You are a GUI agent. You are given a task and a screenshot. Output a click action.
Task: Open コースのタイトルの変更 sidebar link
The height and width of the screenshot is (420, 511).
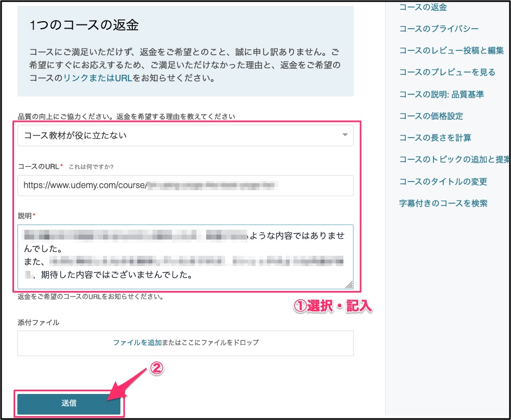pos(443,182)
